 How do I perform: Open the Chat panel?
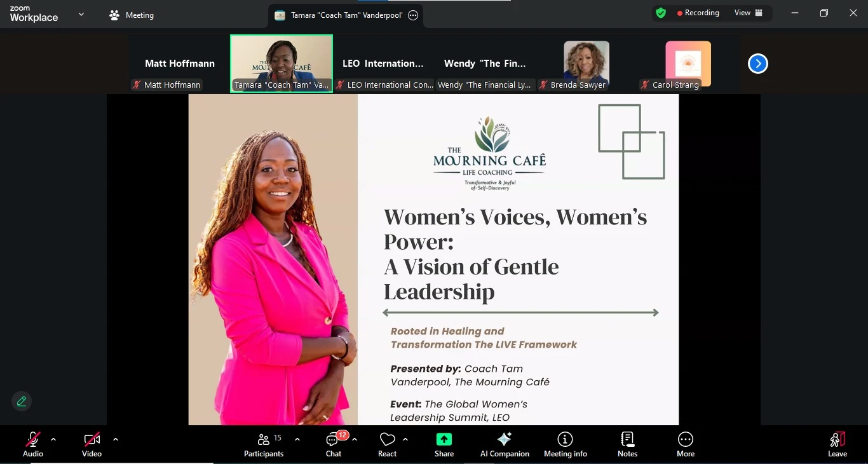(x=334, y=445)
